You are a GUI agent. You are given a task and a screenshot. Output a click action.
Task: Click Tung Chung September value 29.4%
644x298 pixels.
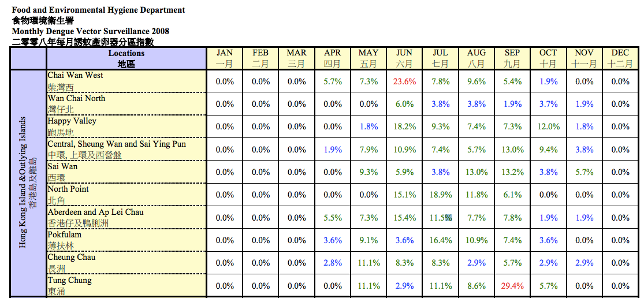(x=512, y=286)
